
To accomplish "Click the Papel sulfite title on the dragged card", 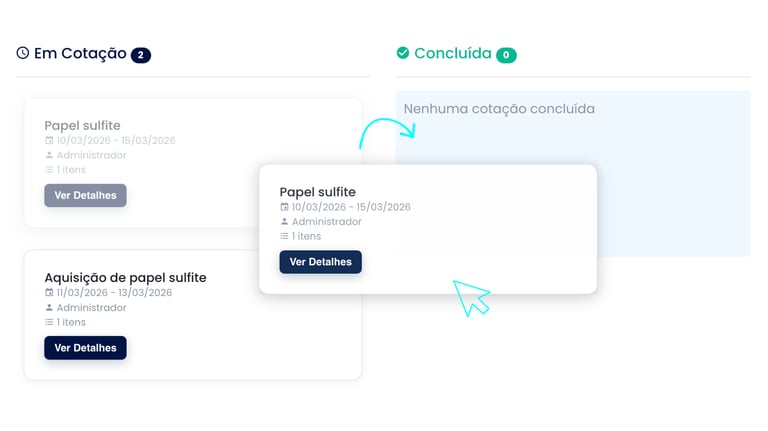I will point(317,192).
